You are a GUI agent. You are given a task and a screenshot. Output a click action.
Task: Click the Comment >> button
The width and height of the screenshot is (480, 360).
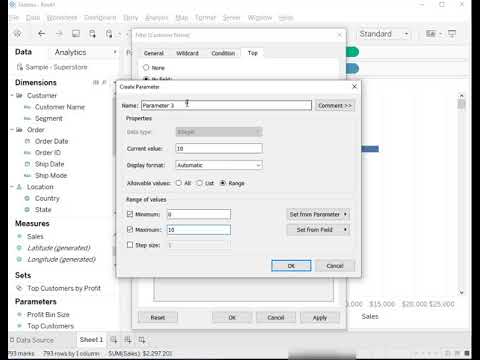[x=335, y=106]
